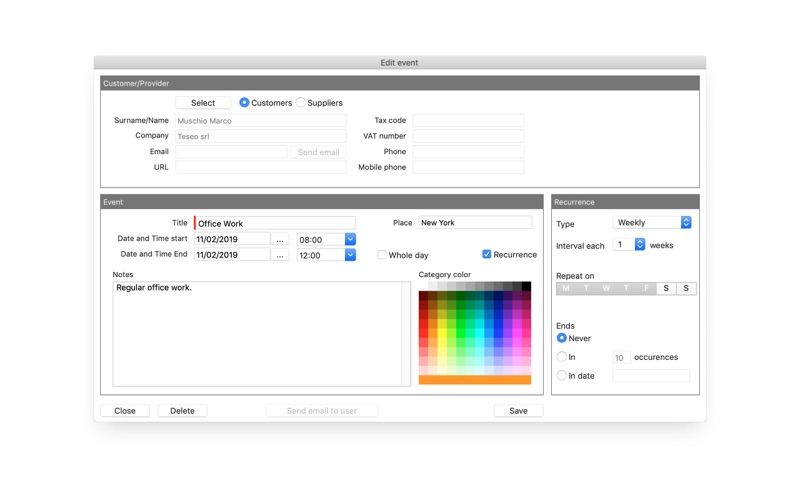Choose Ends In occurrences radio option
The image size is (800, 500).
[562, 357]
